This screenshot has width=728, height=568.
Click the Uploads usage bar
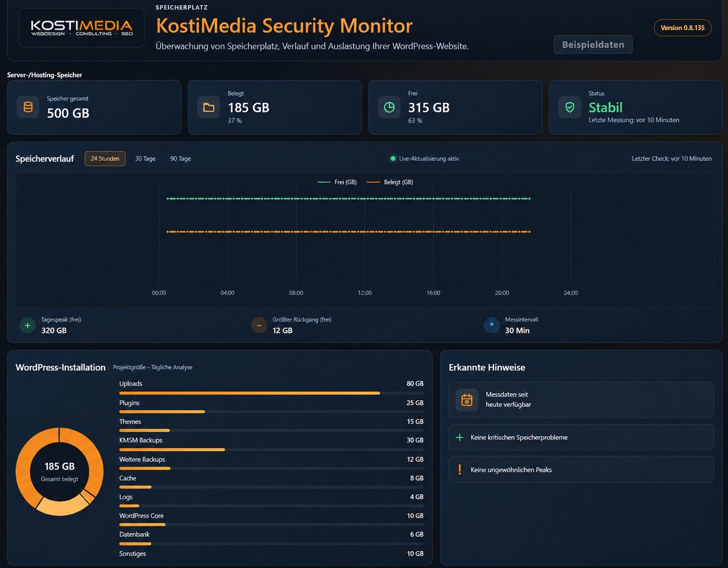coord(271,393)
